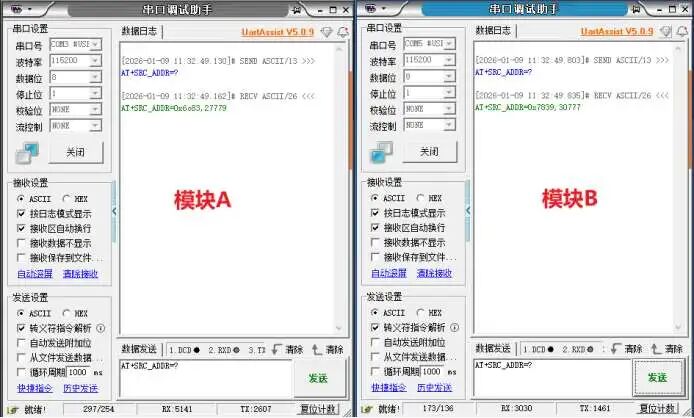
Task: Click the 就绪 status icon in Module A status bar
Action: pyautogui.click(x=11, y=409)
